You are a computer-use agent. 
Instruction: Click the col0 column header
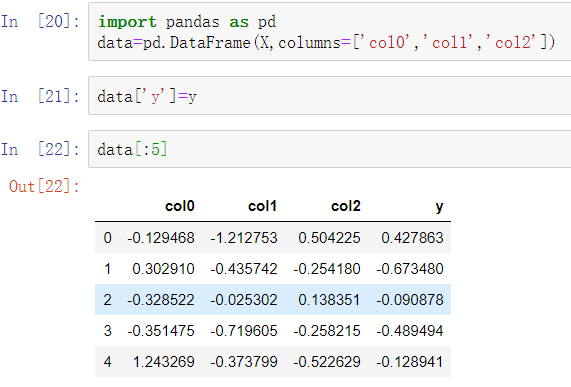tap(180, 206)
